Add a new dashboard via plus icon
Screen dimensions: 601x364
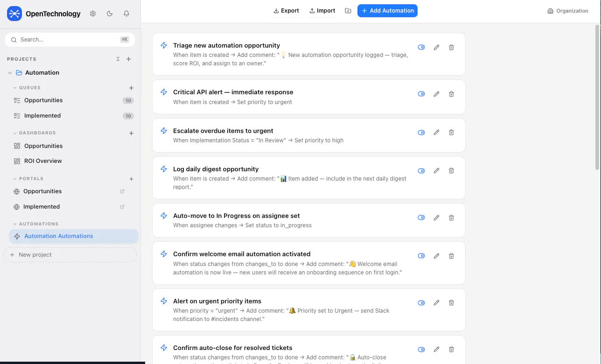click(x=131, y=133)
